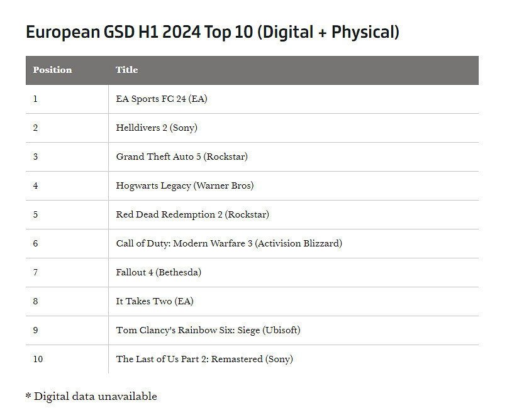Click Grand Theft Auto 5 (Rockstar) row
Image resolution: width=517 pixels, height=420 pixels.
pyautogui.click(x=182, y=157)
